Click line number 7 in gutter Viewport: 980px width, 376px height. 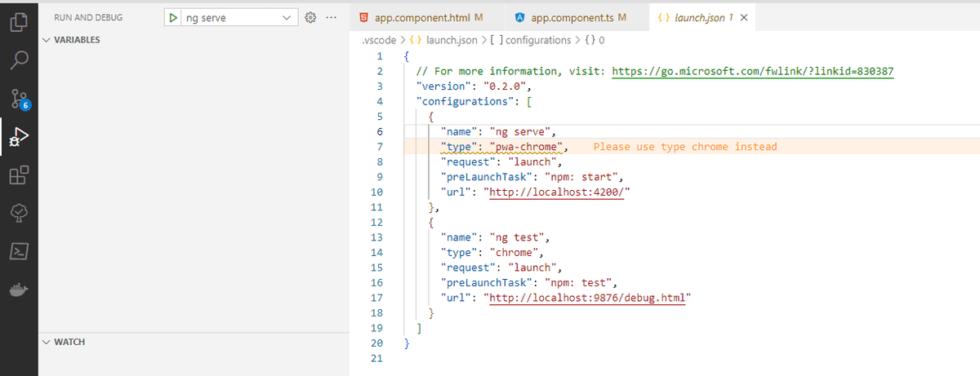pos(380,147)
